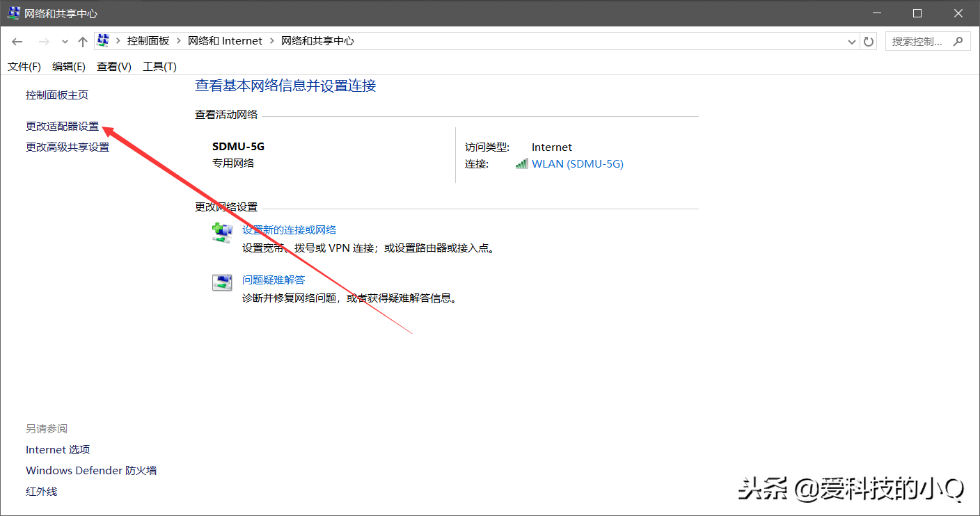Click the new connection setup icon
Image resolution: width=980 pixels, height=516 pixels.
click(222, 232)
